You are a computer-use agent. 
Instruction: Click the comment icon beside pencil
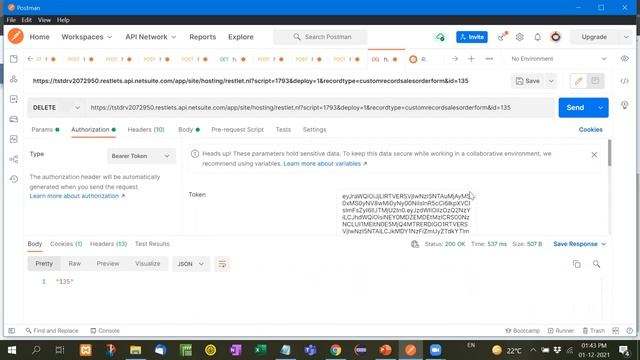point(595,81)
